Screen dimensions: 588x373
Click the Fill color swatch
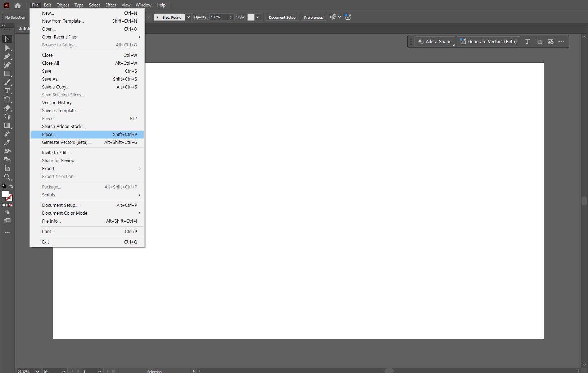click(5, 194)
